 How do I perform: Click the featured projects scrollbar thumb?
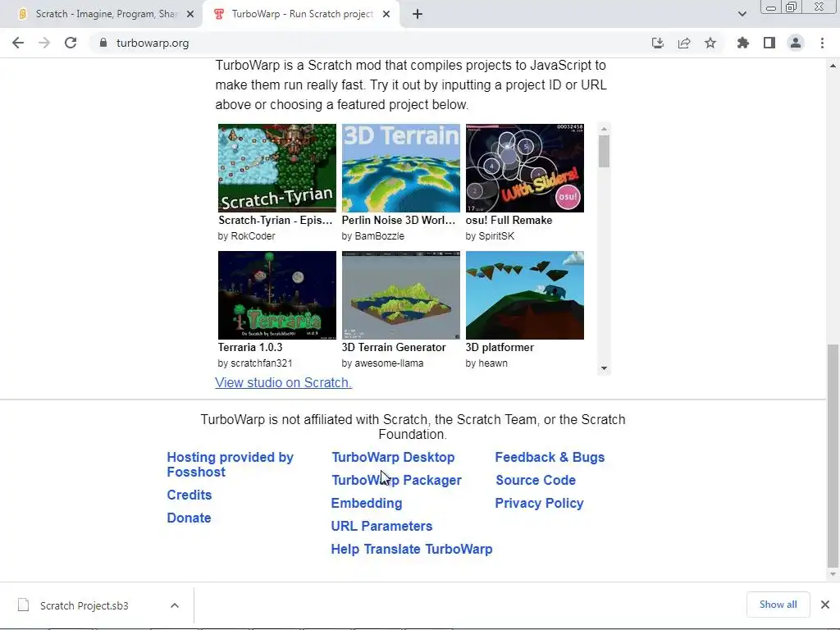[604, 152]
